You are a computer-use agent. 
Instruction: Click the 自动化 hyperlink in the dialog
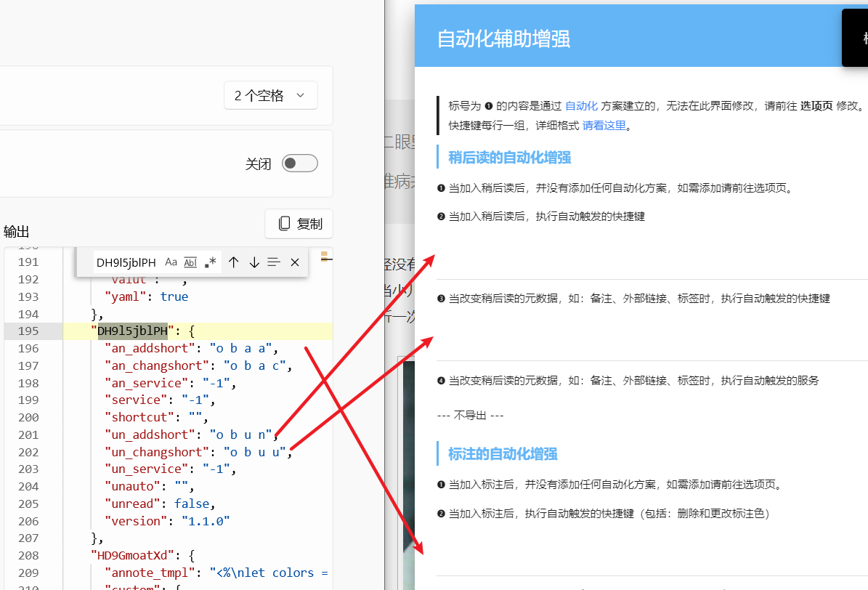581,105
